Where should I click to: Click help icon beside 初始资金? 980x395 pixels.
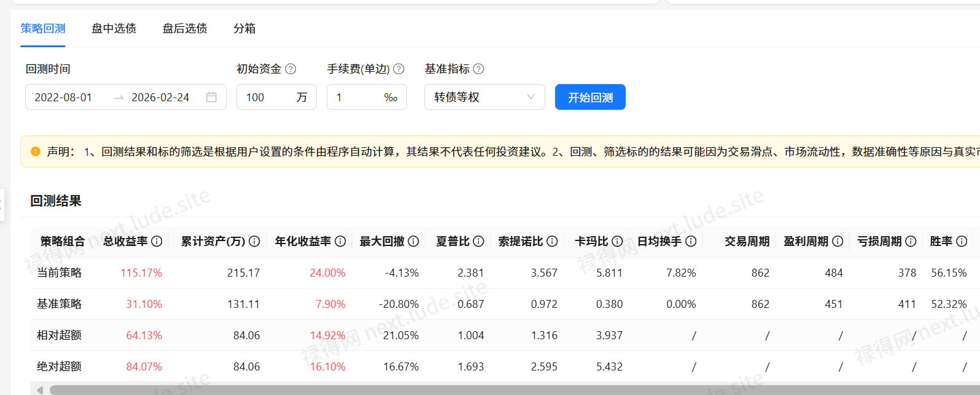point(291,69)
